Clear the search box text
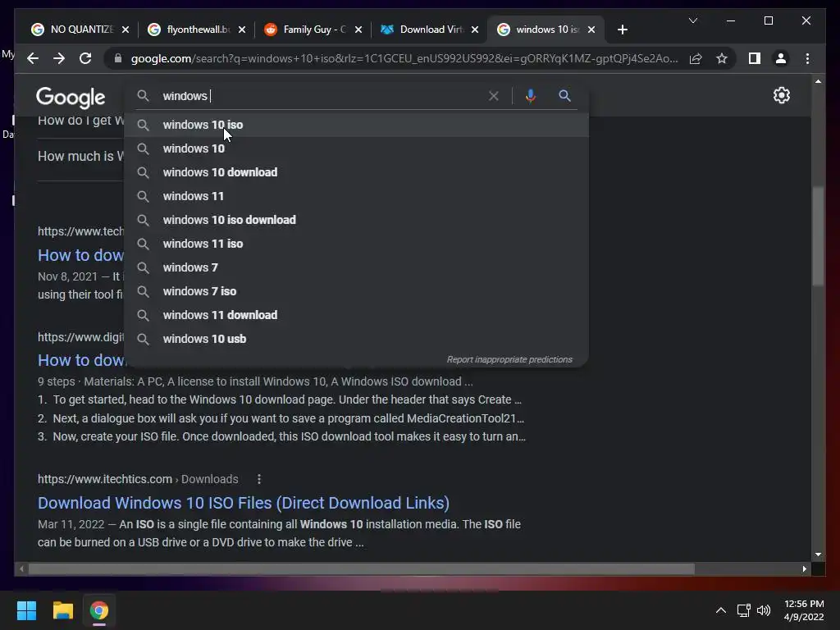 [x=493, y=96]
